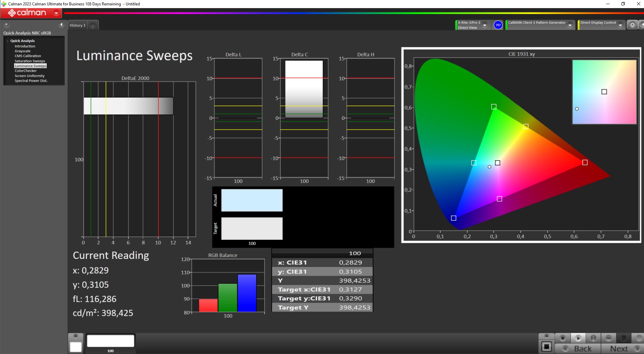Click the play (read series) button

tap(578, 338)
